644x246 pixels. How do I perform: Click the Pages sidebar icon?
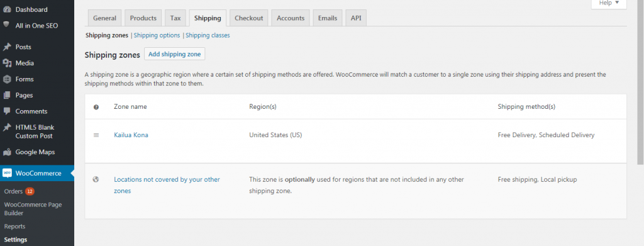pyautogui.click(x=6, y=95)
